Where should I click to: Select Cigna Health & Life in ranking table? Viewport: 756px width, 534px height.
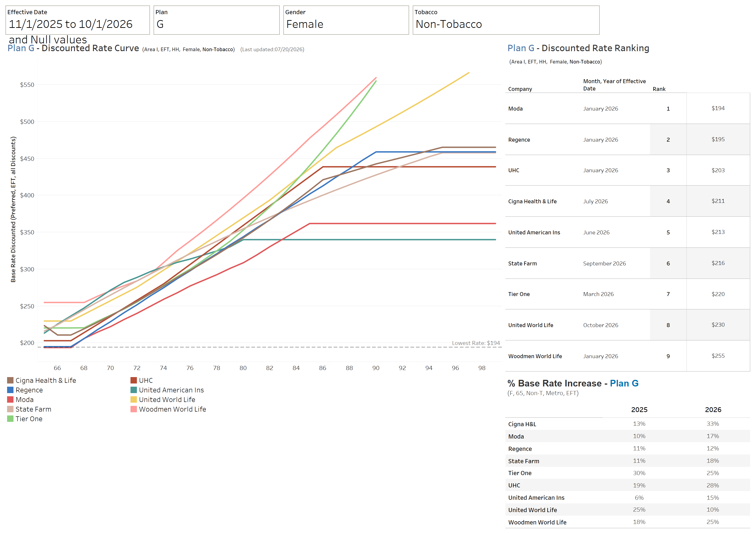coord(532,201)
